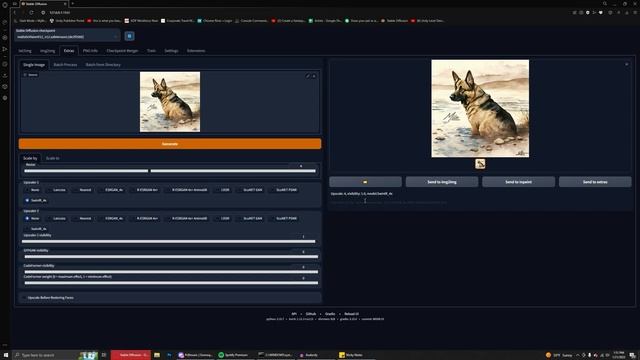This screenshot has width=640, height=360.
Task: Select Upscaler 2 ESRGAN_4x option
Action: point(111,219)
